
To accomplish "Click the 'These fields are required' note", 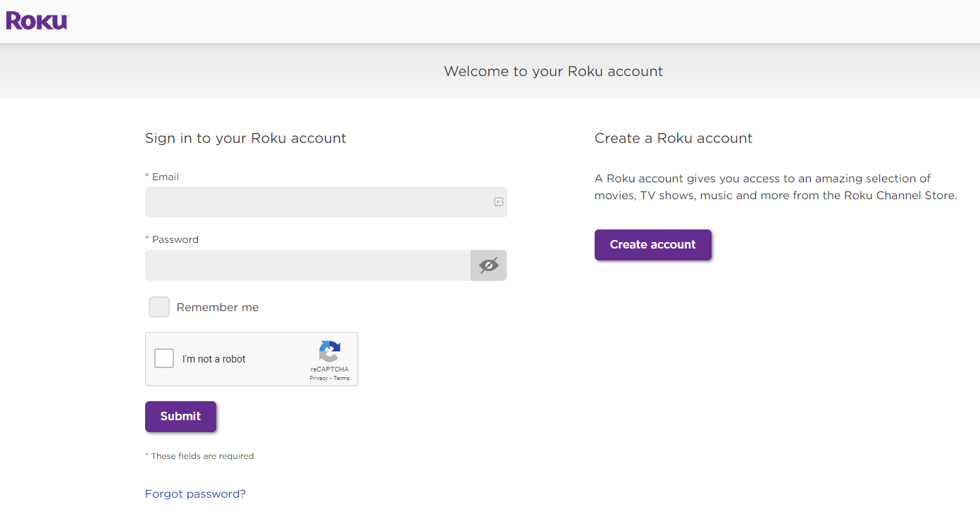I will coord(199,456).
